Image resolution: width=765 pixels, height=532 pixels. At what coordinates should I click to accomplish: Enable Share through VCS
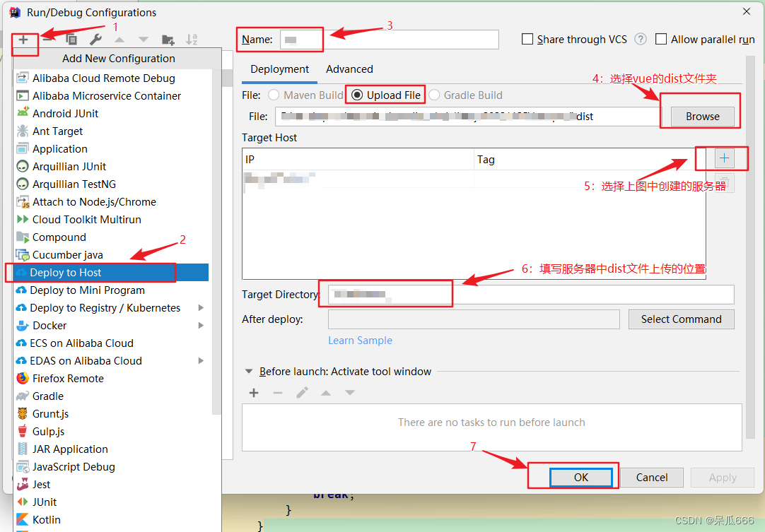coord(527,39)
